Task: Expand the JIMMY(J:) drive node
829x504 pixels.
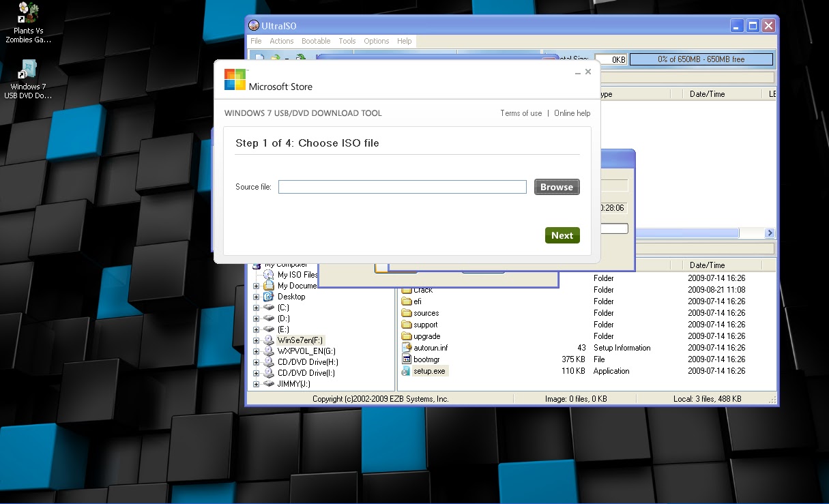Action: pyautogui.click(x=257, y=384)
